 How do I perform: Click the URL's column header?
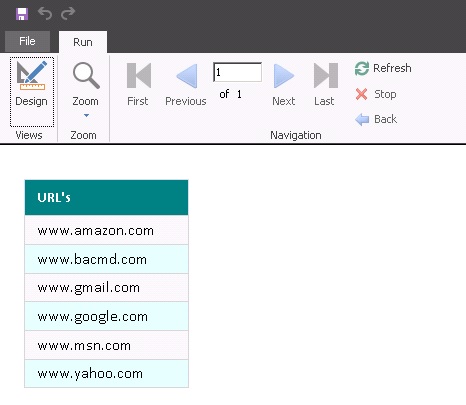tap(106, 197)
